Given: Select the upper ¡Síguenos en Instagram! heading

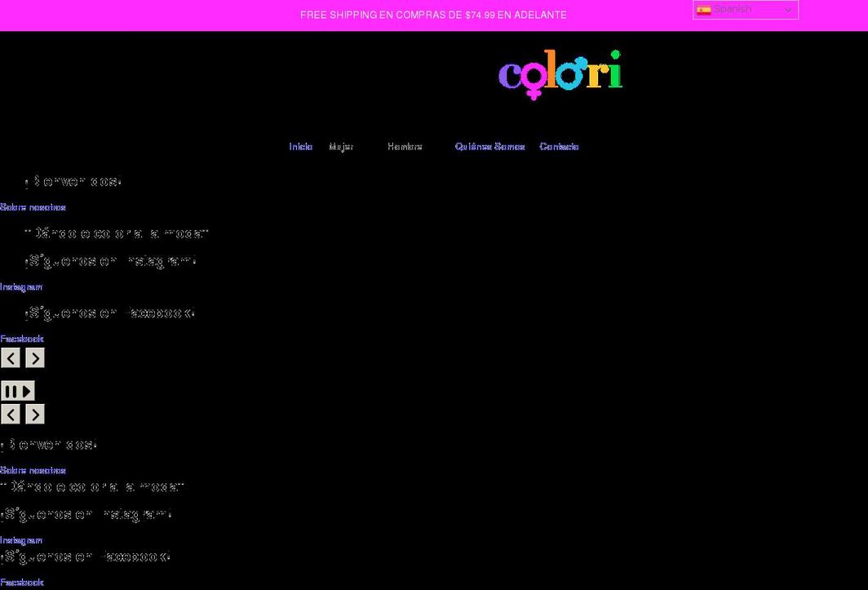Looking at the screenshot, I should click(110, 261).
